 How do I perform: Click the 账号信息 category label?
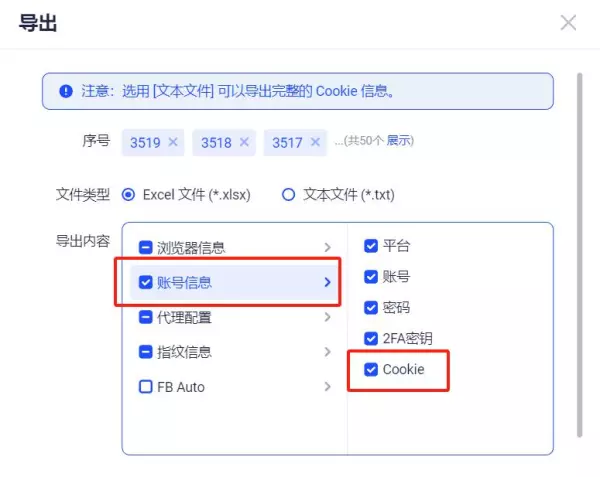click(184, 283)
